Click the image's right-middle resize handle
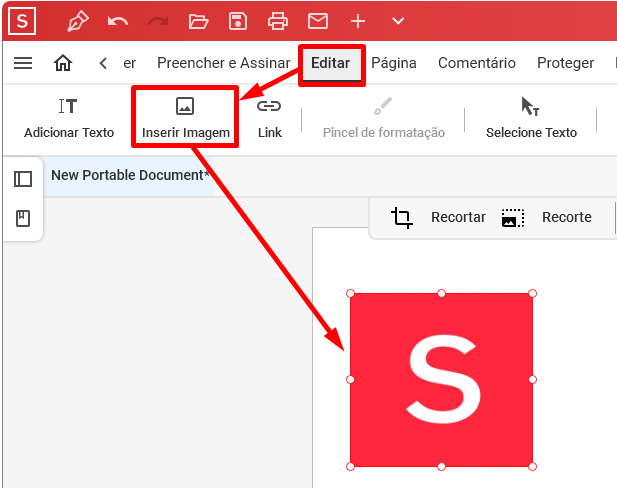The image size is (617, 488). click(532, 379)
